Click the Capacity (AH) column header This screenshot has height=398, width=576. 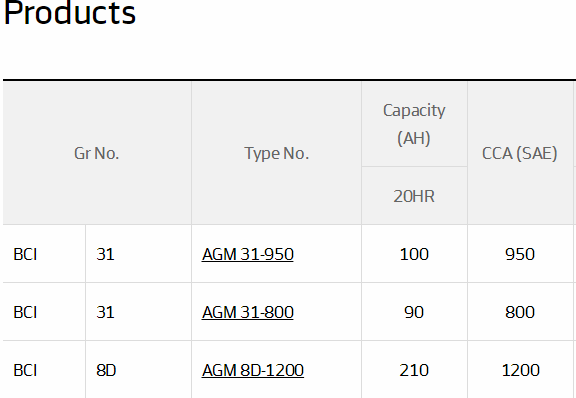click(x=414, y=124)
